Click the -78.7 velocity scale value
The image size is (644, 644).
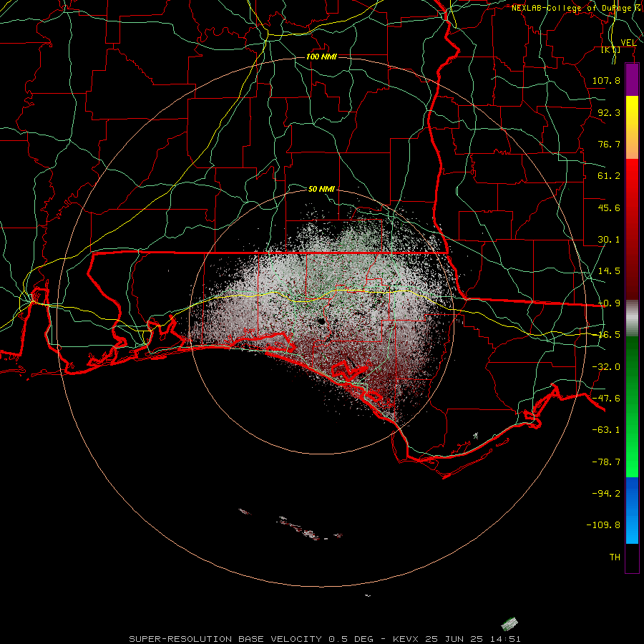[606, 462]
